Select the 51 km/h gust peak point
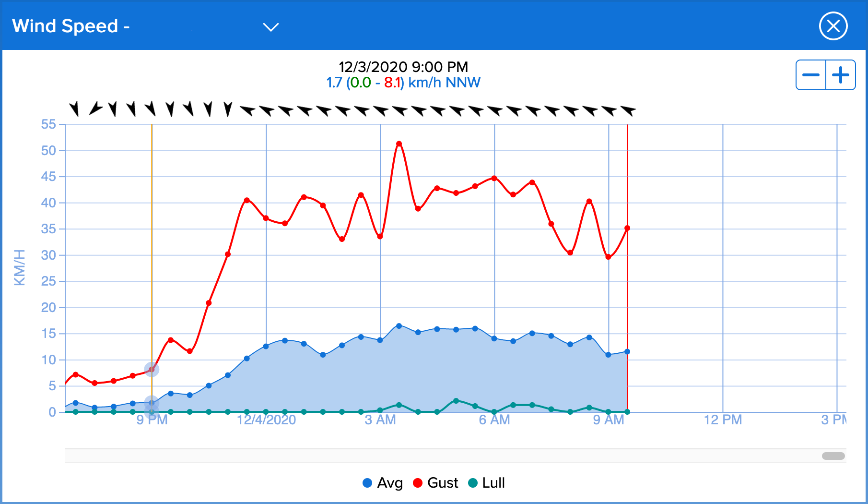This screenshot has height=504, width=868. click(x=399, y=144)
